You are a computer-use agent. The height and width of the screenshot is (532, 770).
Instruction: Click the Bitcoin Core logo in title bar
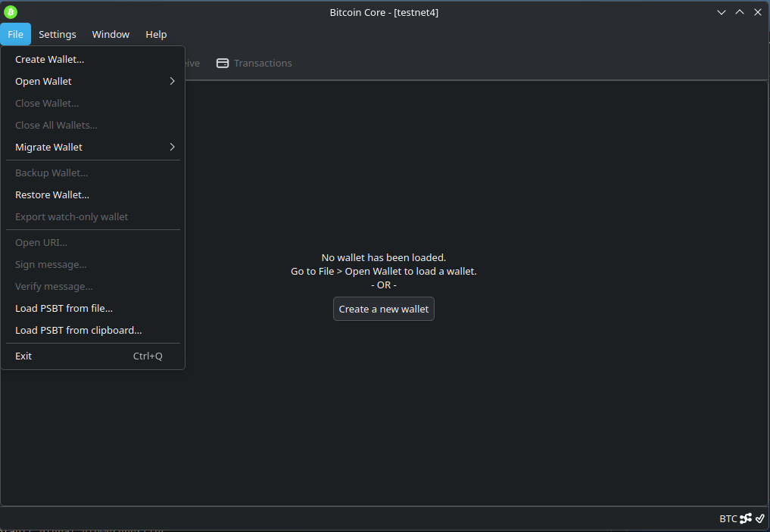[x=11, y=12]
